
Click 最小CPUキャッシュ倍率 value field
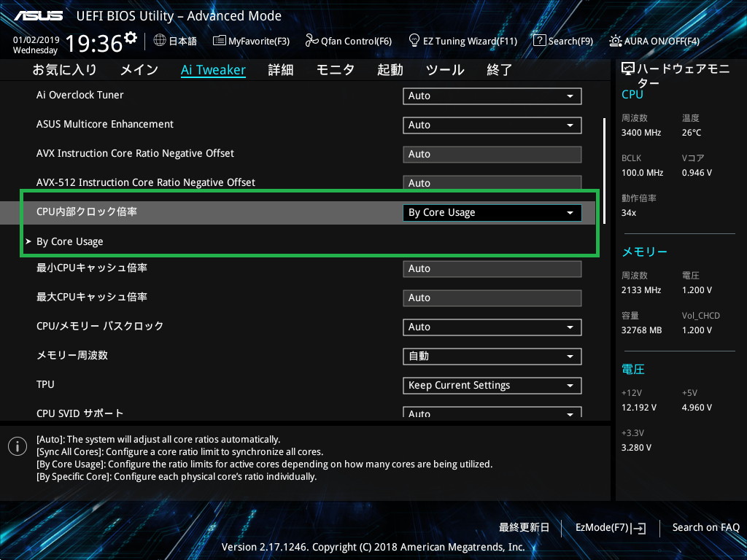point(492,268)
